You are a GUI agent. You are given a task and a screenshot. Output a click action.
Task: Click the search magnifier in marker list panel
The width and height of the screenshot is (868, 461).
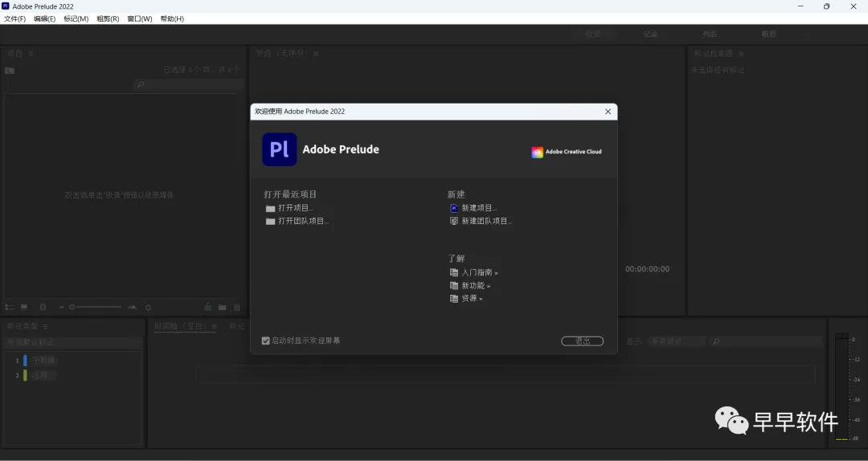point(716,342)
